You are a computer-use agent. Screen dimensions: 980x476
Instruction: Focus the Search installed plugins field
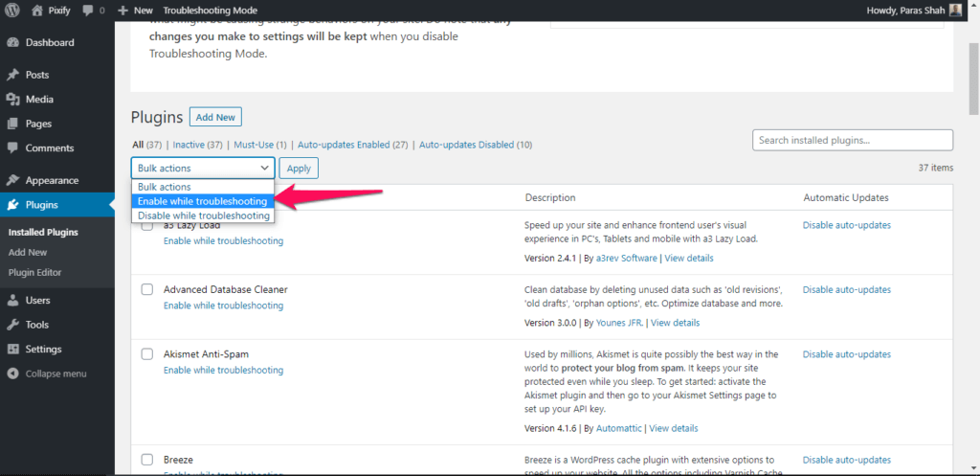(853, 140)
